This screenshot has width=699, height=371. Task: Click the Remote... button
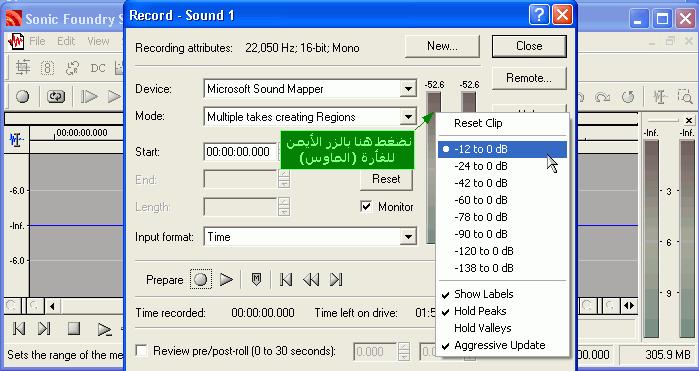(x=529, y=78)
